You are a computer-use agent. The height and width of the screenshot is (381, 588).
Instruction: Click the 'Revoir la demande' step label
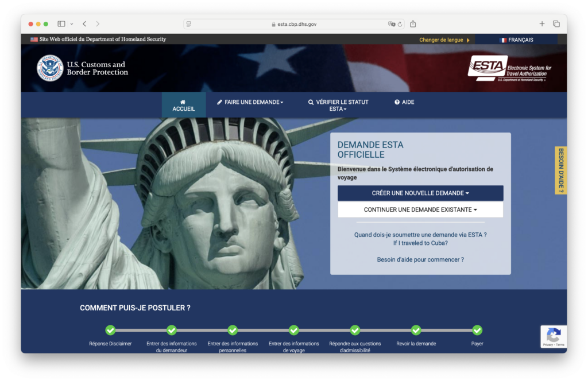[416, 344]
